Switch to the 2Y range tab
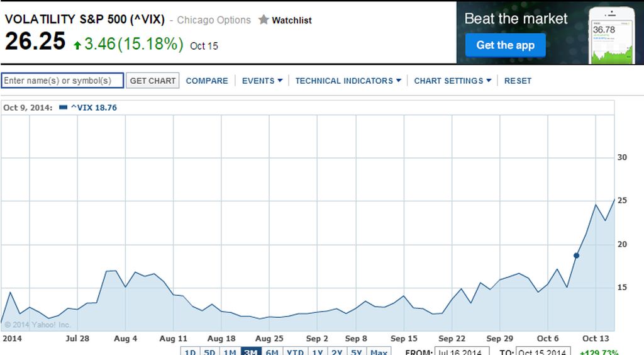 tap(337, 352)
